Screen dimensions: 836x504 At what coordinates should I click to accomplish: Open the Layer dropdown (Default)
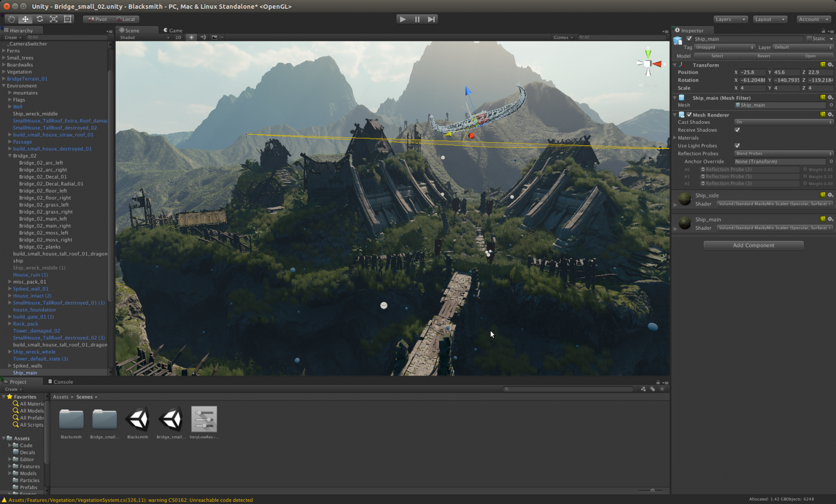point(803,47)
